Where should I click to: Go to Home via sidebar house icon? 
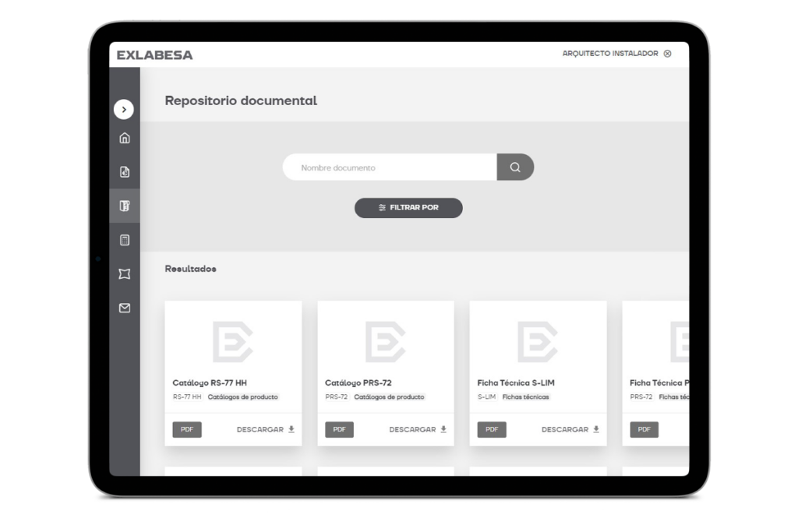[125, 138]
